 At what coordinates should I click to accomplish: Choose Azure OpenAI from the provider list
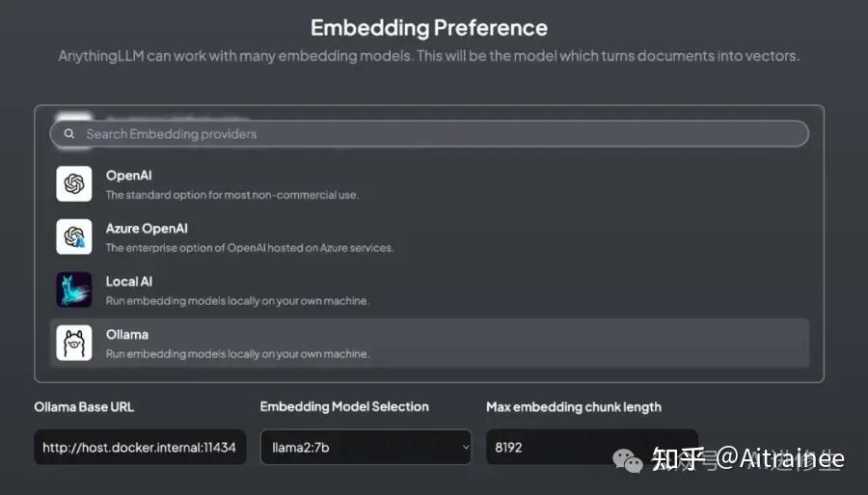coord(147,229)
